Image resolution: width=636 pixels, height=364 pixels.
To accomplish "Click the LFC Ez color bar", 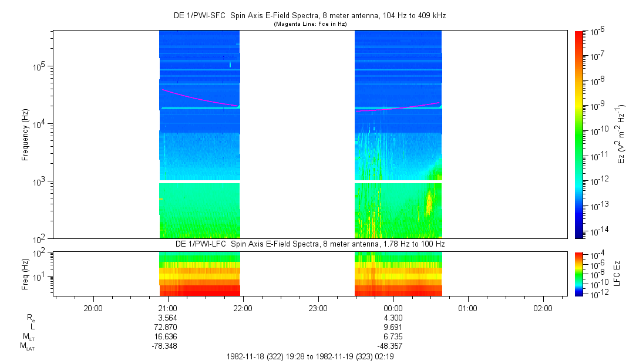I will [579, 274].
